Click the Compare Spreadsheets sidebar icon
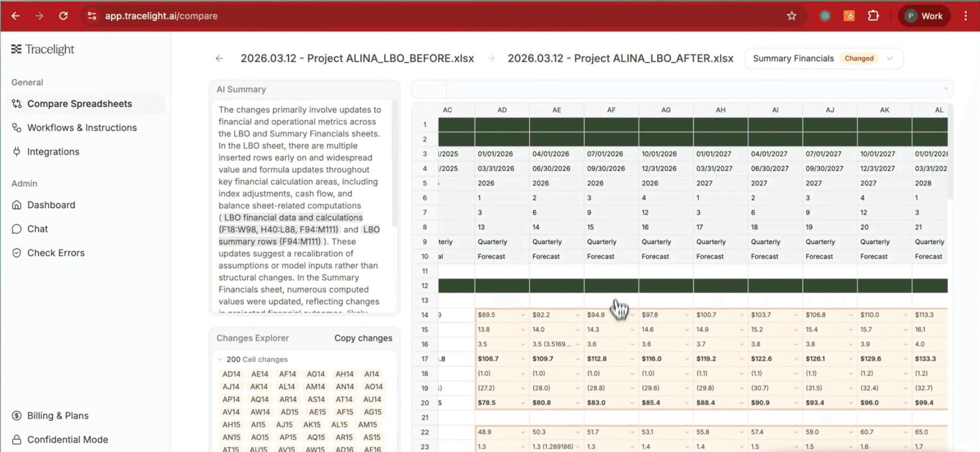 [x=17, y=104]
